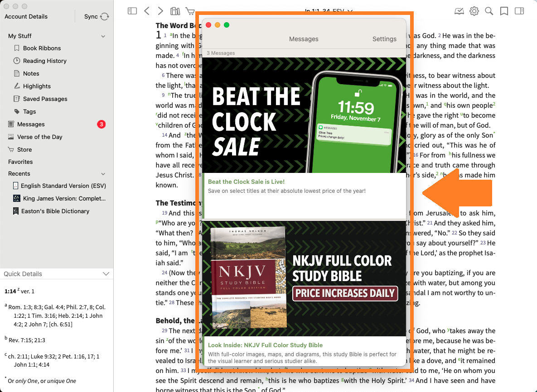Screen dimensions: 537x392
Task: Click the bookmark ribbon icon in toolbar
Action: pos(504,11)
